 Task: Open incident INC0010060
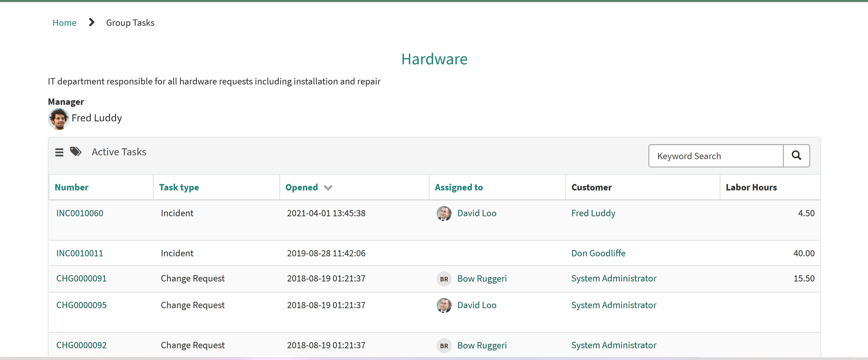point(80,213)
